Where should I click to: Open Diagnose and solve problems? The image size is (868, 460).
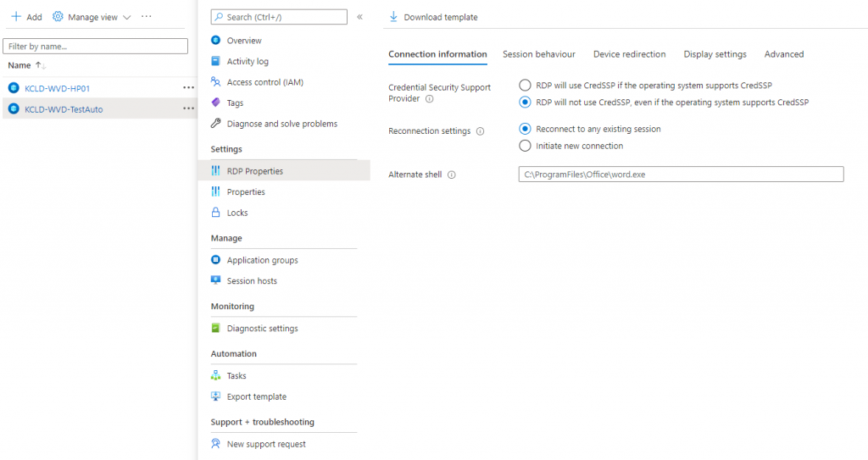[284, 124]
